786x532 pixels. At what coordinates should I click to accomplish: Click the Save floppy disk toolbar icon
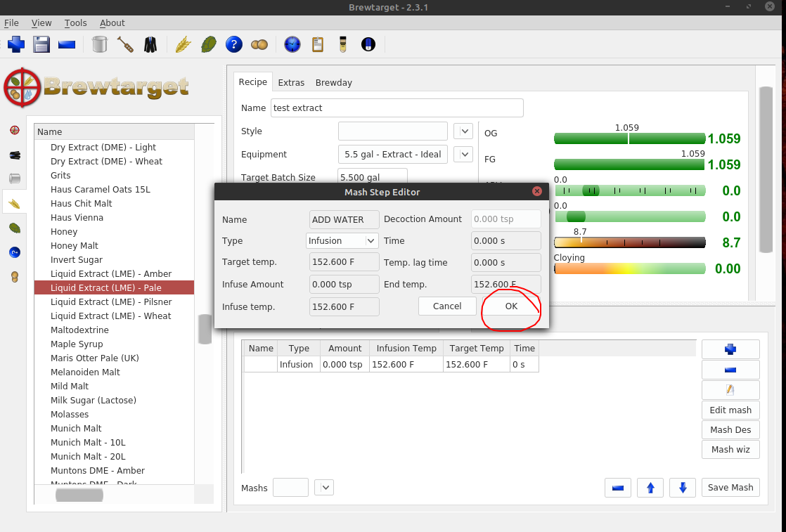pos(41,44)
